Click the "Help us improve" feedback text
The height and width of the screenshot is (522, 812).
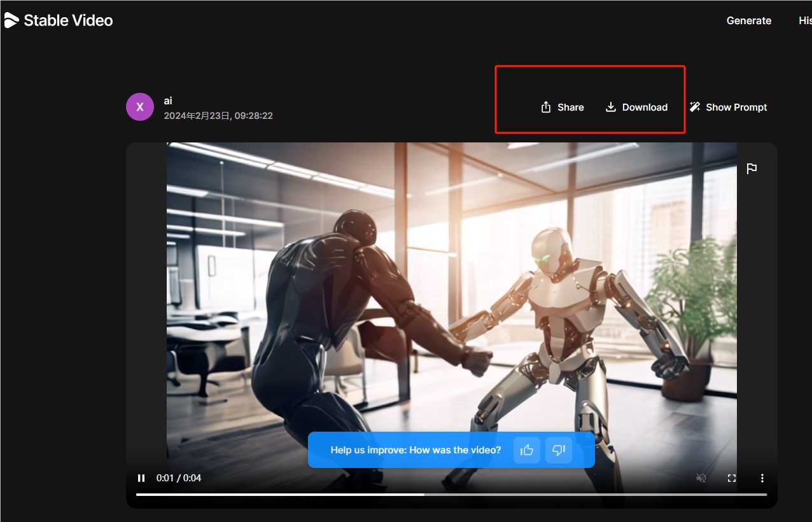pyautogui.click(x=416, y=450)
